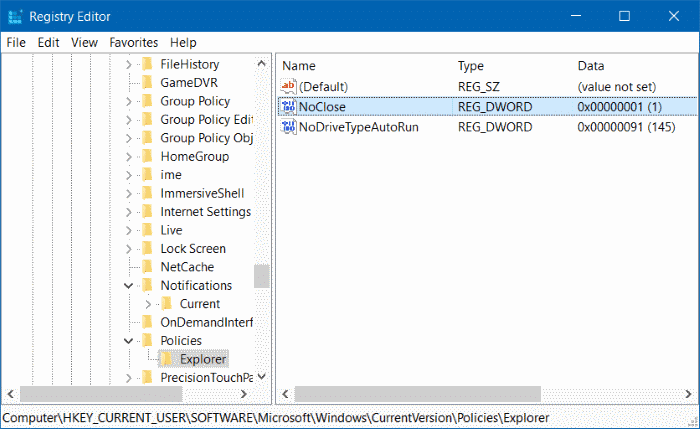Expand the PrecisionTouchPa key
The width and height of the screenshot is (700, 429).
pyautogui.click(x=129, y=378)
